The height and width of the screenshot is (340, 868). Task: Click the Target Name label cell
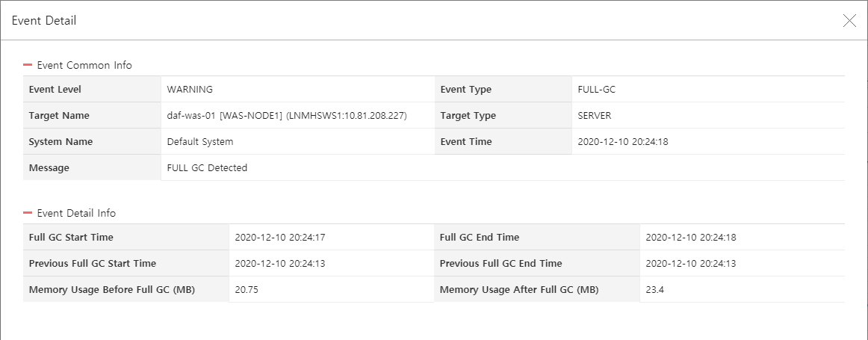point(59,116)
